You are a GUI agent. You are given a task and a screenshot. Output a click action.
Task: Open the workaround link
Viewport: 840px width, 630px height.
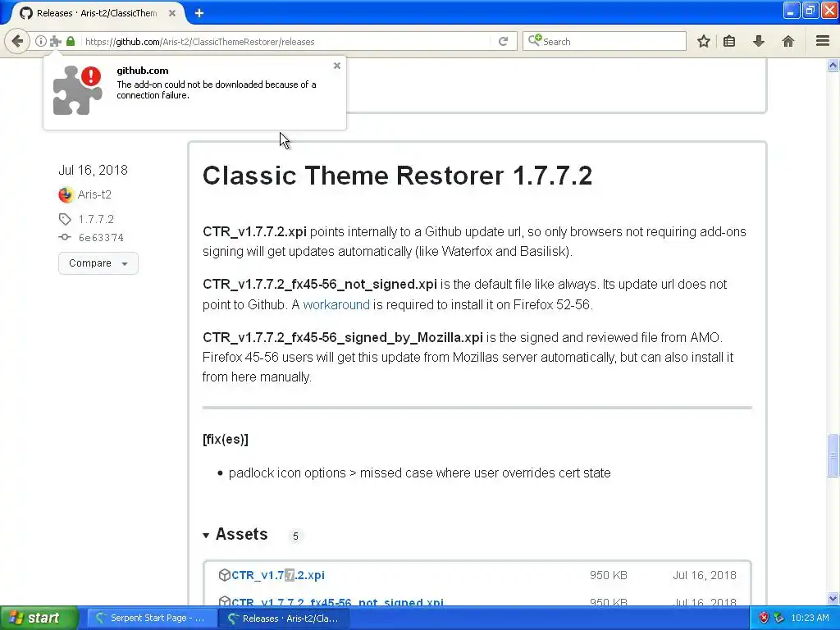point(336,304)
